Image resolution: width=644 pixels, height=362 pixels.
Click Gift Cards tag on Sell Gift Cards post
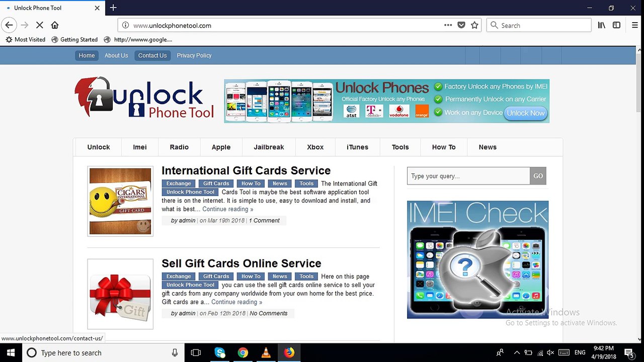click(216, 276)
